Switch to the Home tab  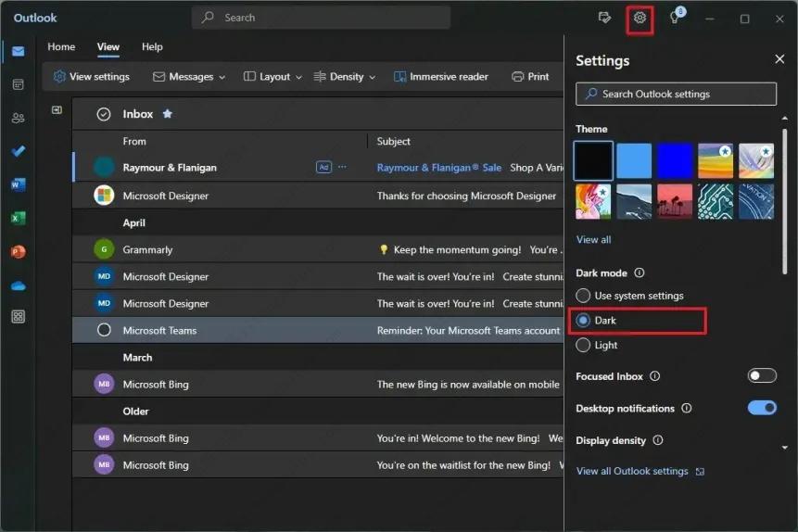coord(61,47)
